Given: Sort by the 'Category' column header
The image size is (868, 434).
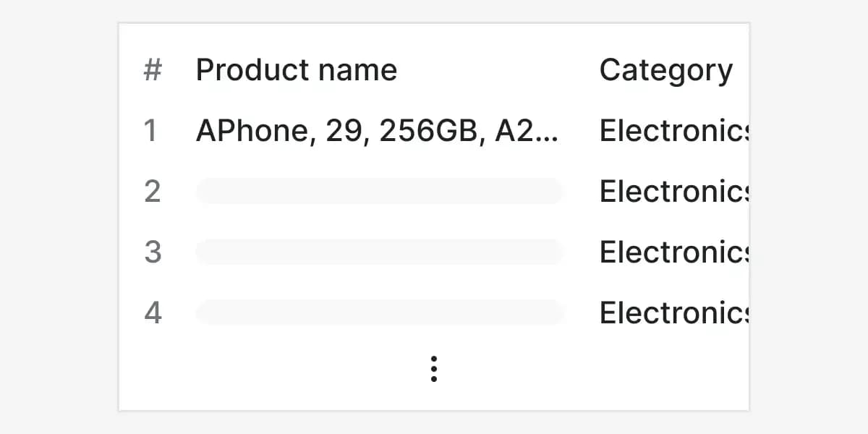Looking at the screenshot, I should [x=665, y=69].
